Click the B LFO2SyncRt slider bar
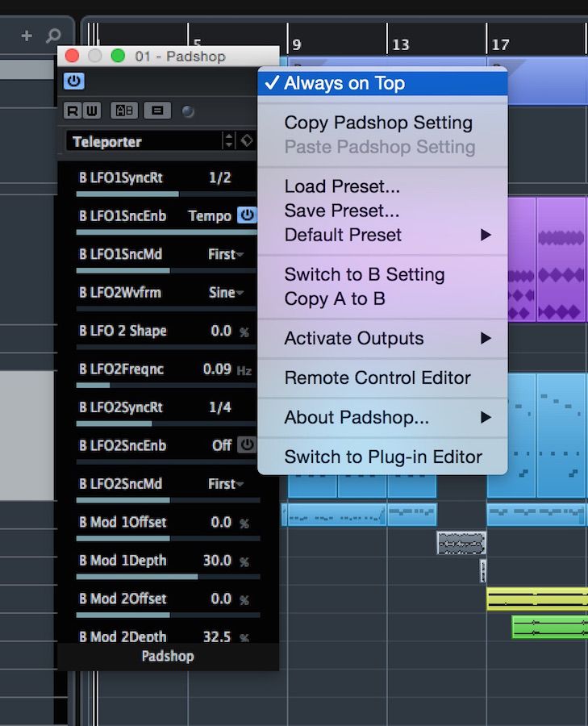This screenshot has height=726, width=588. (166, 423)
